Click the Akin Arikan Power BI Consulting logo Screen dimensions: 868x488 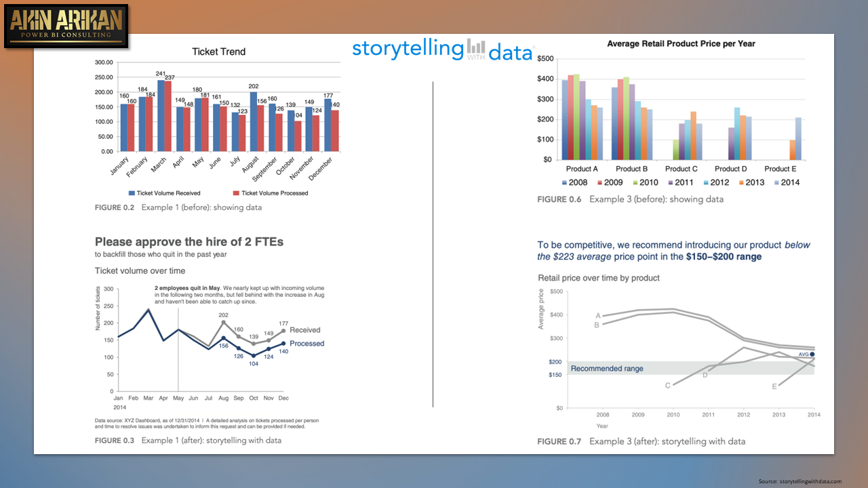point(66,25)
